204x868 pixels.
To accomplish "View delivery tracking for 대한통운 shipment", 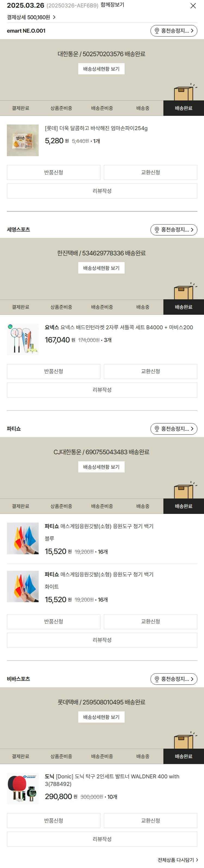I will tap(101, 69).
